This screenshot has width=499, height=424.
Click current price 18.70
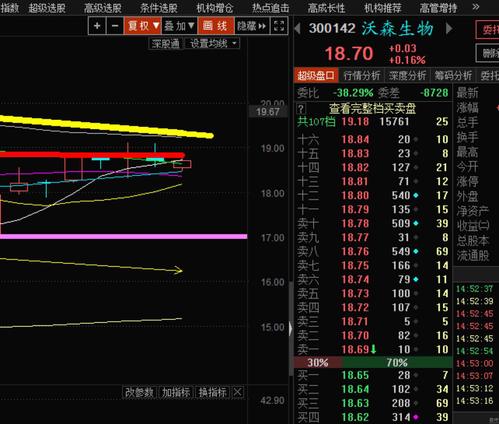pos(349,54)
